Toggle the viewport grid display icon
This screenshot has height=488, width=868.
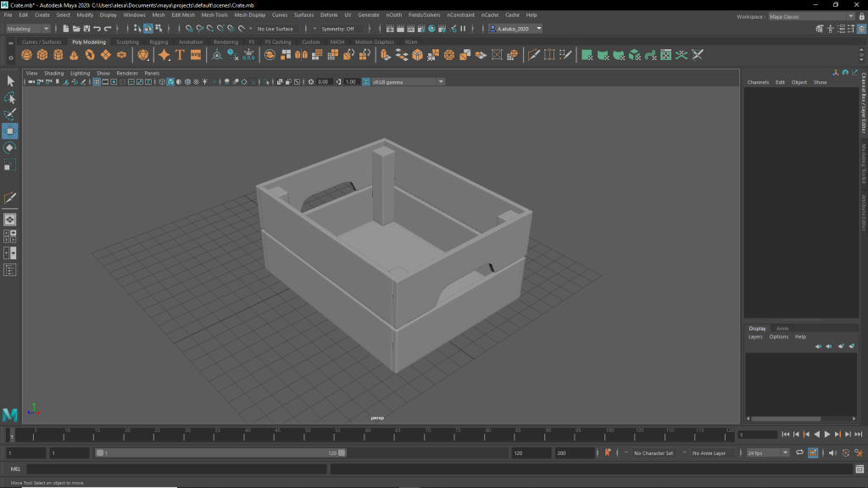tap(96, 82)
